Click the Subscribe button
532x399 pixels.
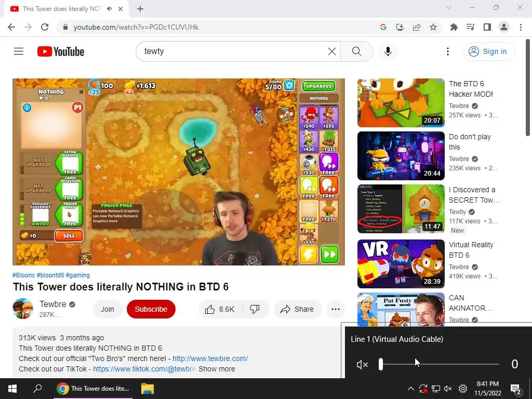coord(151,309)
